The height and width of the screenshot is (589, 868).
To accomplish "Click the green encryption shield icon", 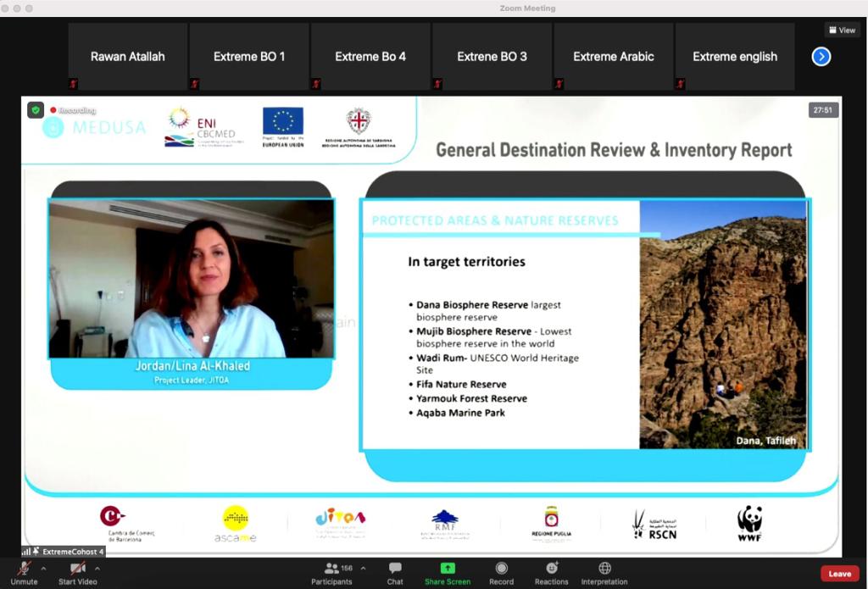I will coord(35,110).
